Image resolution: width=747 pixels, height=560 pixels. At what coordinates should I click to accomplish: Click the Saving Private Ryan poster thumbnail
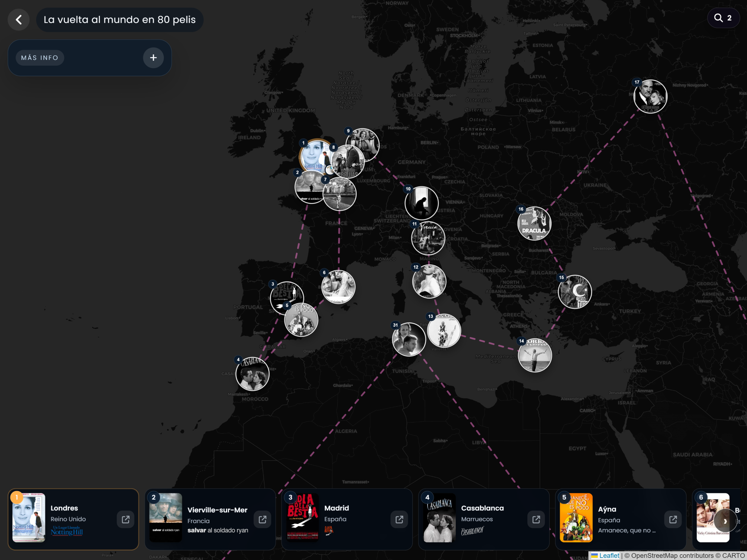click(166, 517)
